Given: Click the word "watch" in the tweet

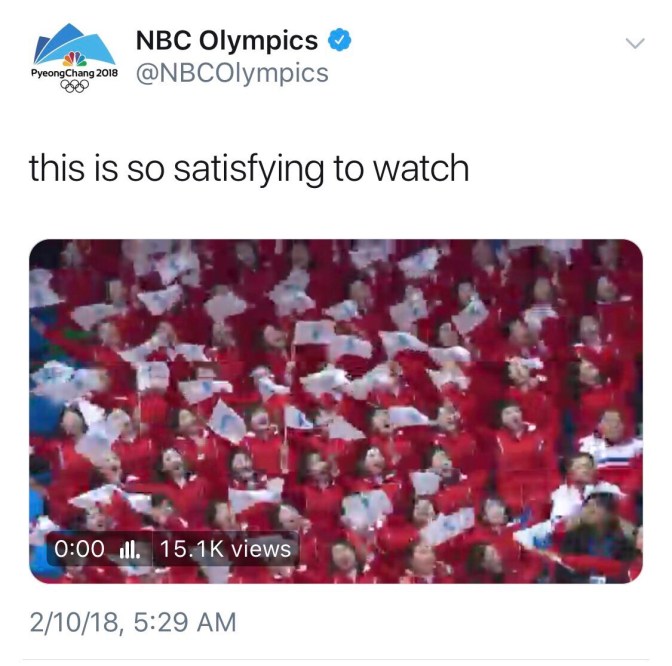Looking at the screenshot, I should coord(421,168).
